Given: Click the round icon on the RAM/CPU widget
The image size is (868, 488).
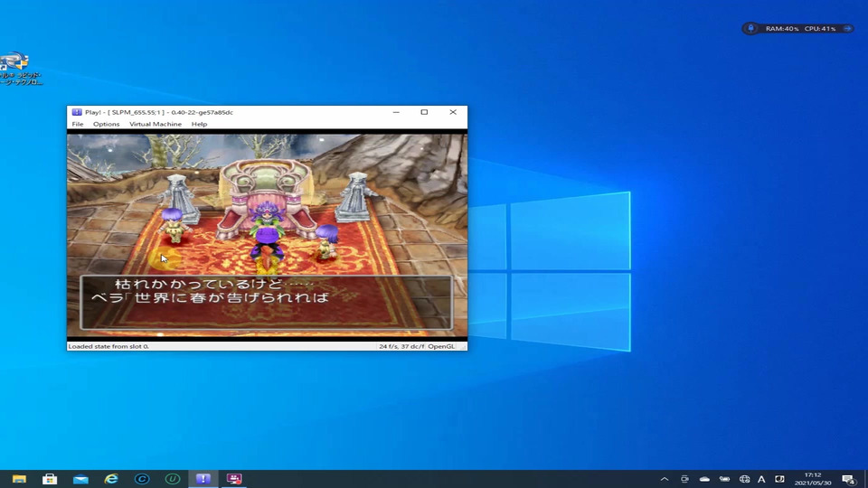Looking at the screenshot, I should tap(750, 28).
